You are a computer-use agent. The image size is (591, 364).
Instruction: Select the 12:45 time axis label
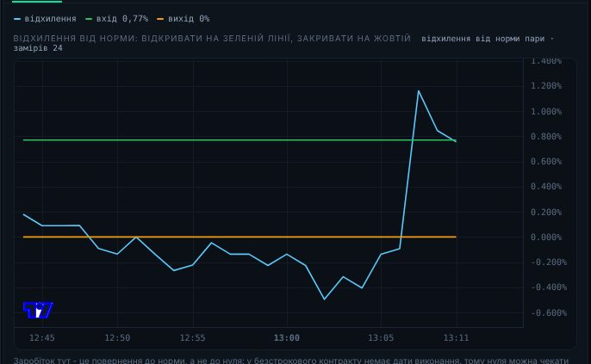42,338
